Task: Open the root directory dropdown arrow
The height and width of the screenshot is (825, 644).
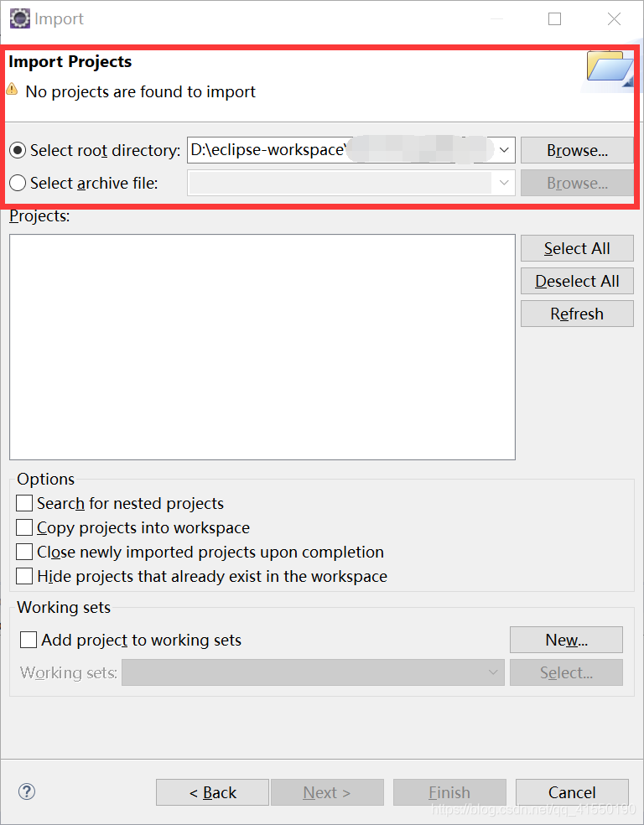Action: click(x=504, y=150)
